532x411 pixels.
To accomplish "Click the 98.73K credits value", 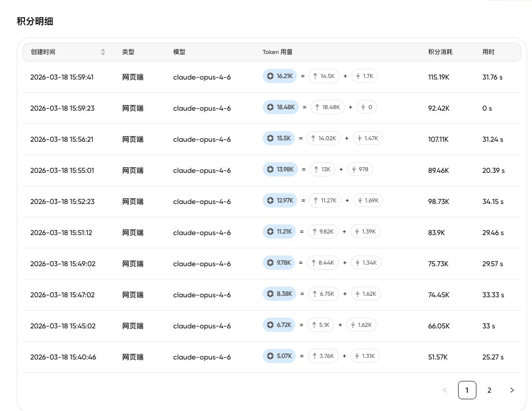I will (x=439, y=201).
